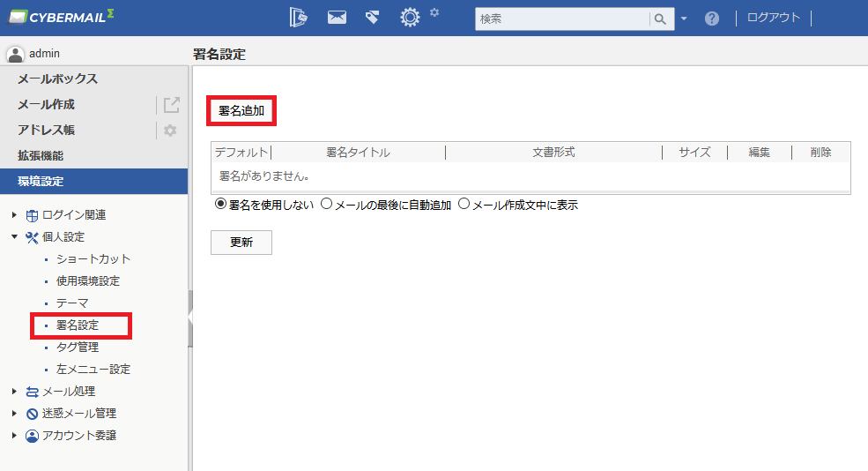Click the 削除 column header
Image resolution: width=868 pixels, height=471 pixels.
pyautogui.click(x=821, y=153)
